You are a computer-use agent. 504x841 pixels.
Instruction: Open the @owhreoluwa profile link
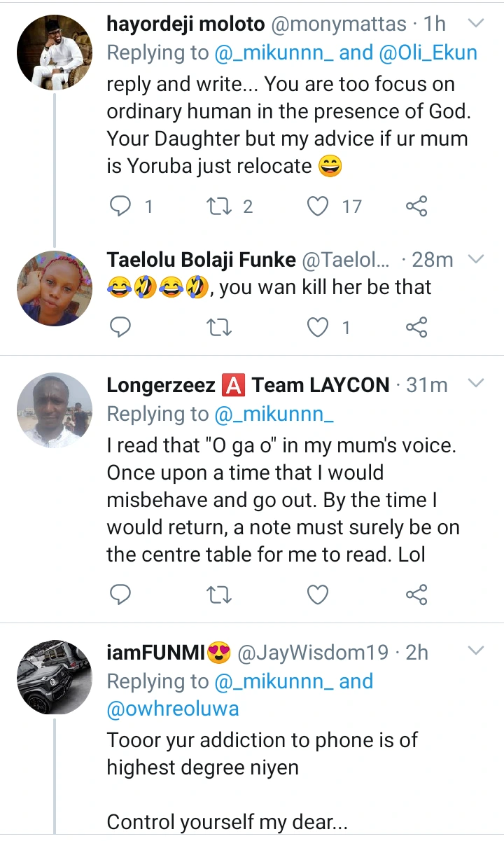(x=172, y=709)
